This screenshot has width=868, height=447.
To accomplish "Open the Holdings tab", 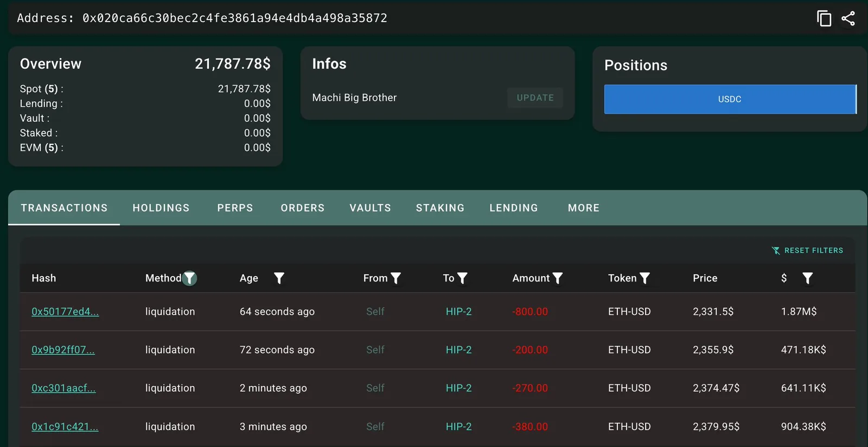I will coord(161,208).
